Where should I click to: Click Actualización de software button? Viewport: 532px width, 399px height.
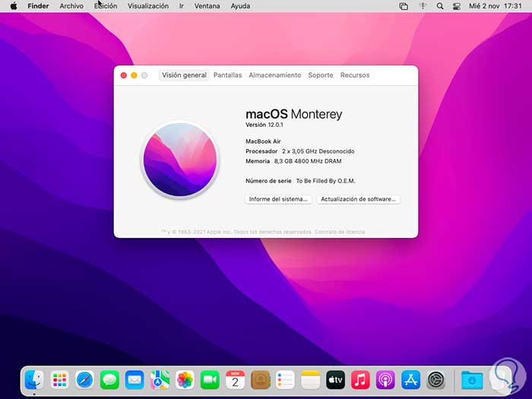pyautogui.click(x=358, y=199)
